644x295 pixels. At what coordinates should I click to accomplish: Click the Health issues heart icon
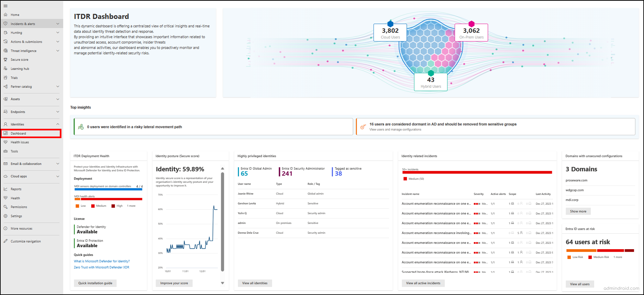tap(5, 142)
